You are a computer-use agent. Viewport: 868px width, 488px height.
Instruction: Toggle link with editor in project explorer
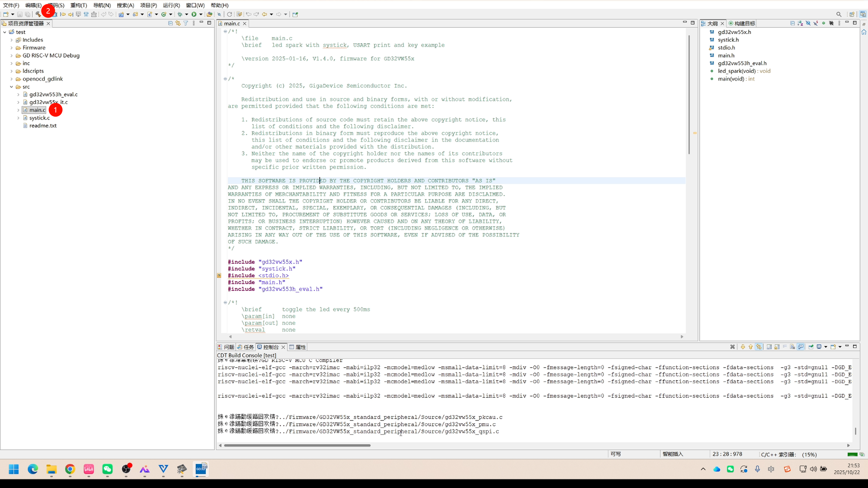(x=178, y=23)
